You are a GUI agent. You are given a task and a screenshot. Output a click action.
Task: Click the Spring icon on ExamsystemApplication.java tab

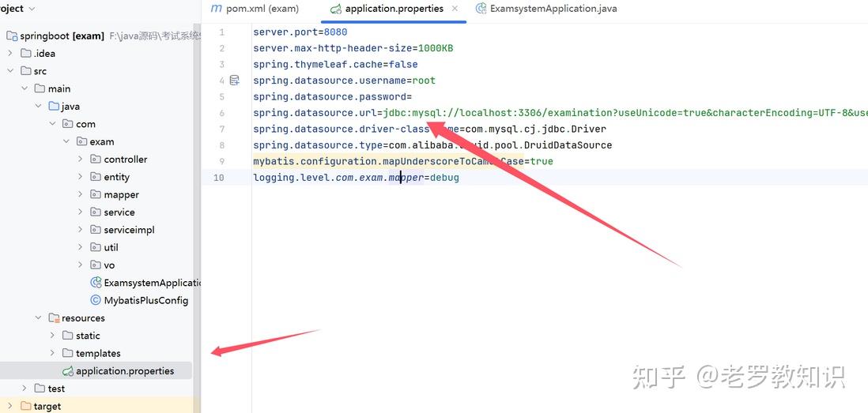click(x=481, y=9)
